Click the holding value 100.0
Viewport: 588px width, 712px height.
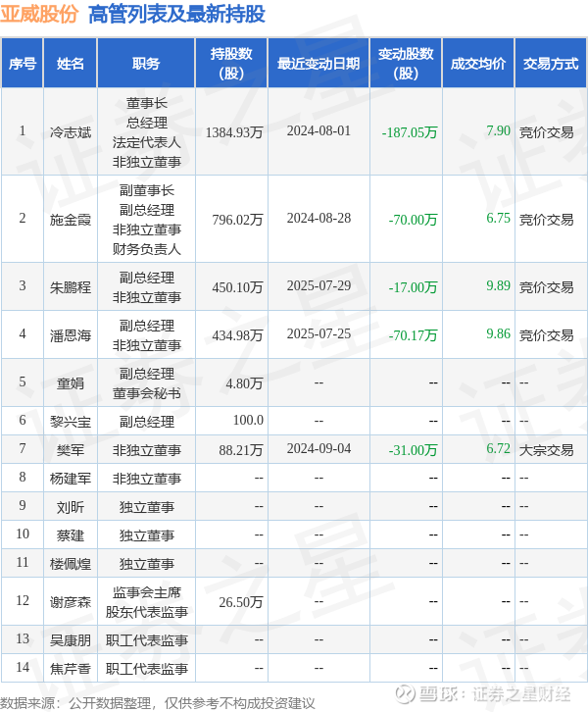(248, 420)
